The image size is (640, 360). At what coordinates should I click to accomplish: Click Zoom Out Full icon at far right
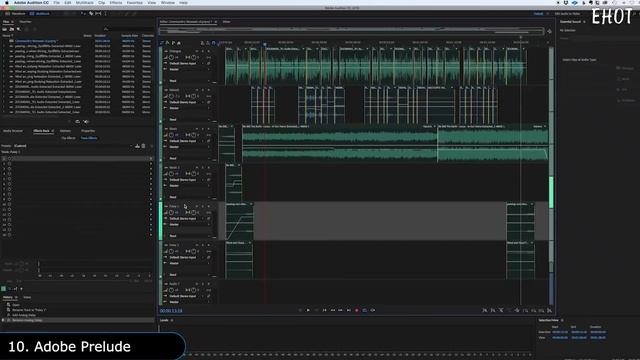pos(549,311)
